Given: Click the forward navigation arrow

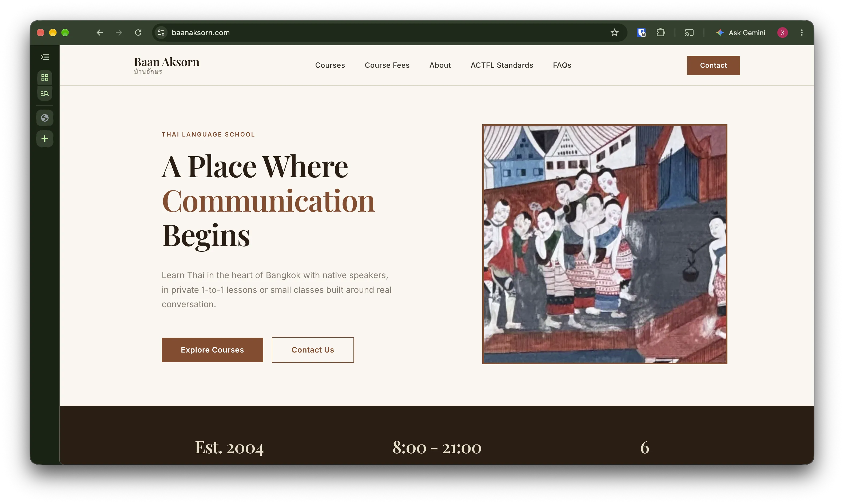Looking at the screenshot, I should coord(118,33).
